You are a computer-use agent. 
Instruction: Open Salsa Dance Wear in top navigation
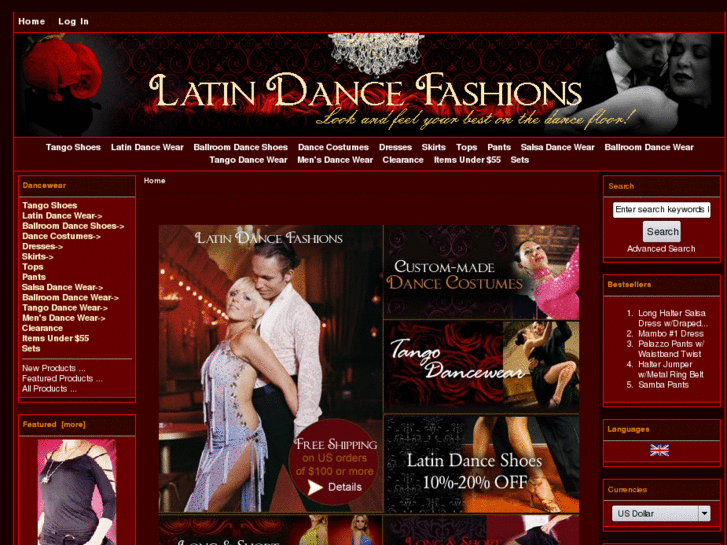coord(557,147)
